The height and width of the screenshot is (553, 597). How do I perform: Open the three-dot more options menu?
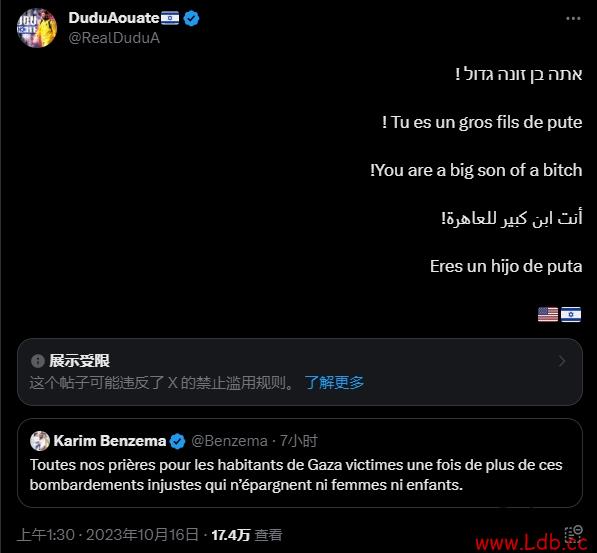pyautogui.click(x=573, y=18)
